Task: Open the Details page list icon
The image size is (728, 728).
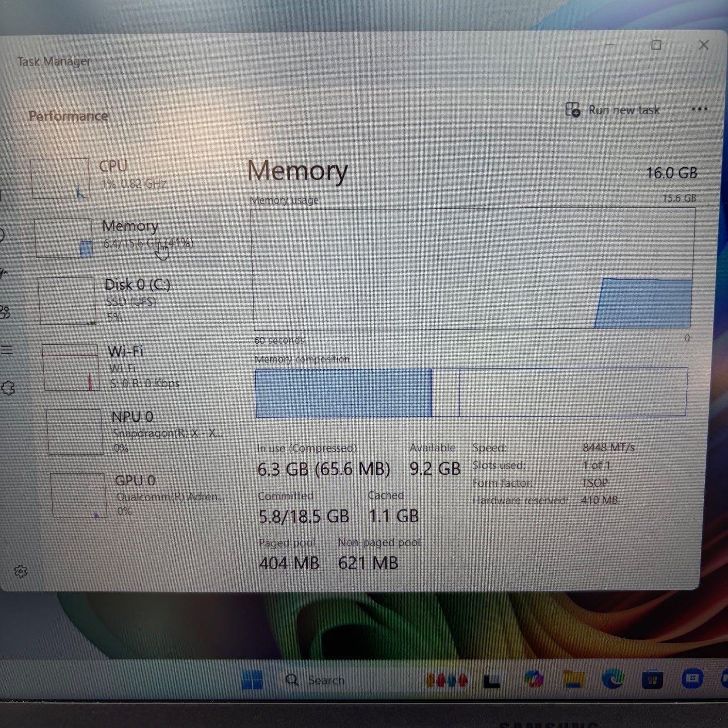Action: [x=7, y=350]
